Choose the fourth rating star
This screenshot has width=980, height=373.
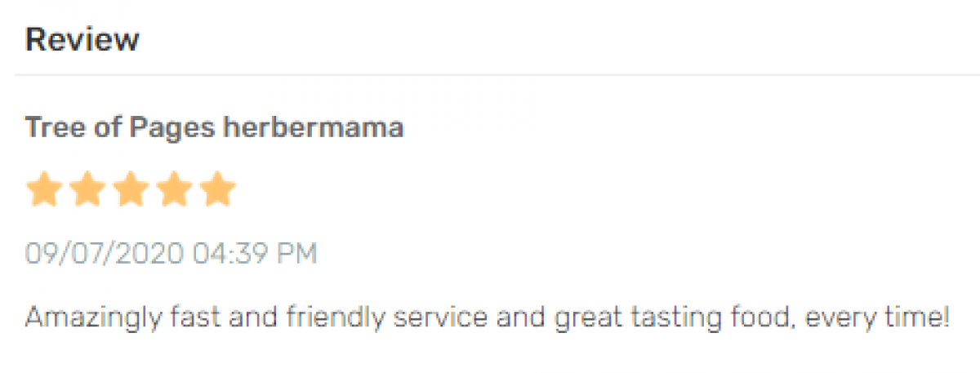click(174, 190)
